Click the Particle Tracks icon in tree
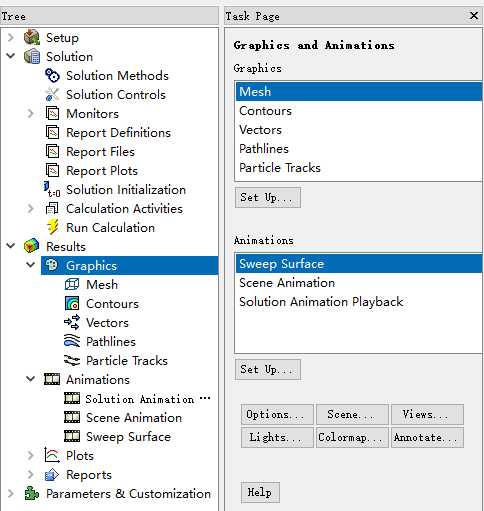This screenshot has height=511, width=484. click(72, 360)
